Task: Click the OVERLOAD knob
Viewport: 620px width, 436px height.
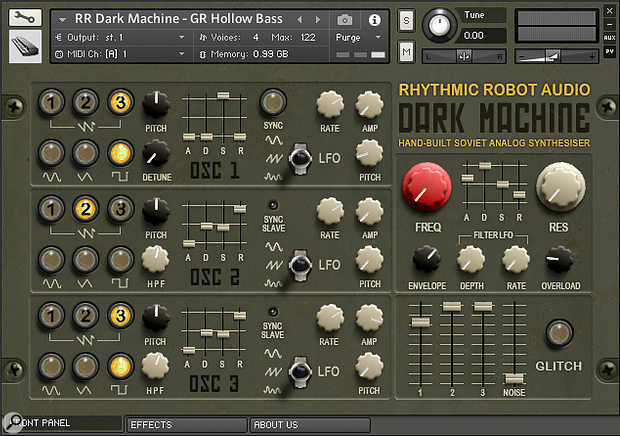Action: (560, 259)
